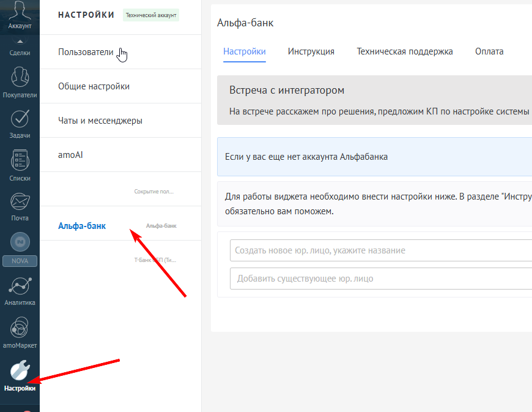Switch to the Инструкция tab
Screen dimensions: 532x412
pyautogui.click(x=311, y=51)
